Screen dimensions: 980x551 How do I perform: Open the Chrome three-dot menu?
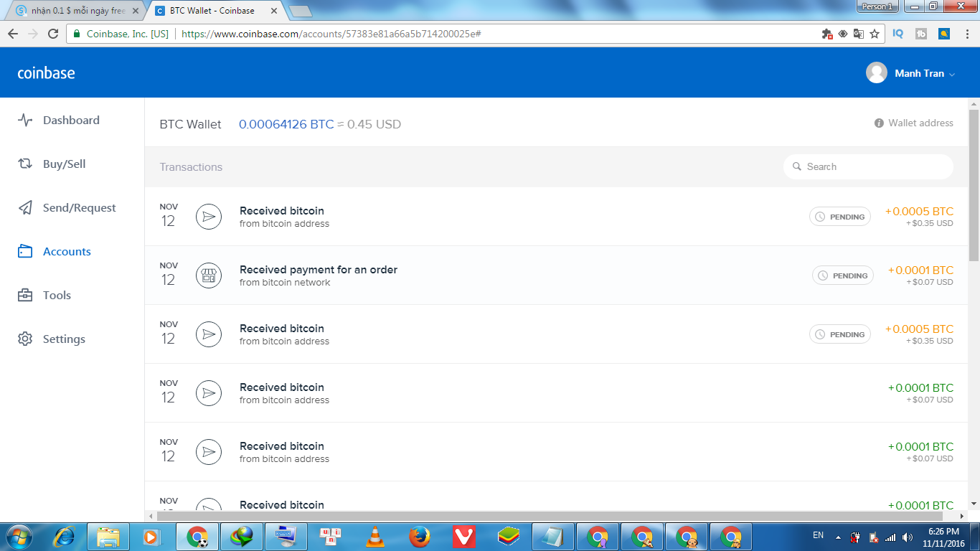pyautogui.click(x=966, y=34)
